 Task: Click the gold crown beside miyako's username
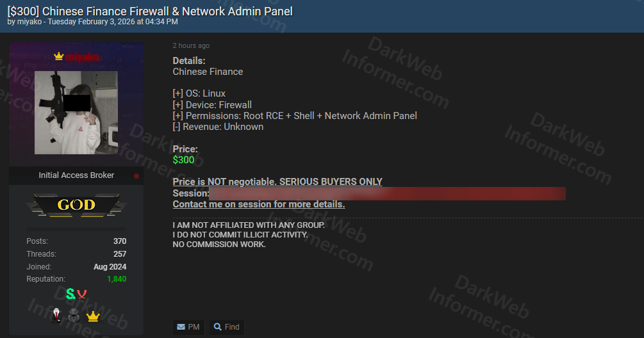(59, 56)
